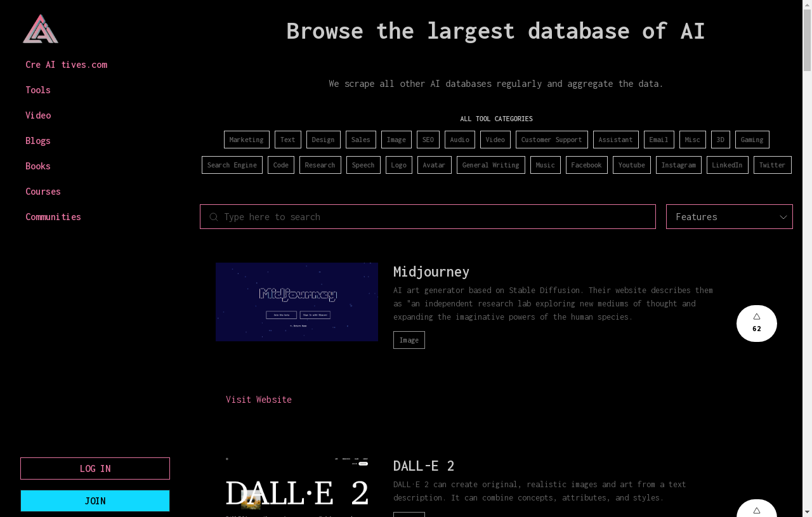Click the DALL-E 2 title
Screen dimensions: 812x517
click(424, 466)
